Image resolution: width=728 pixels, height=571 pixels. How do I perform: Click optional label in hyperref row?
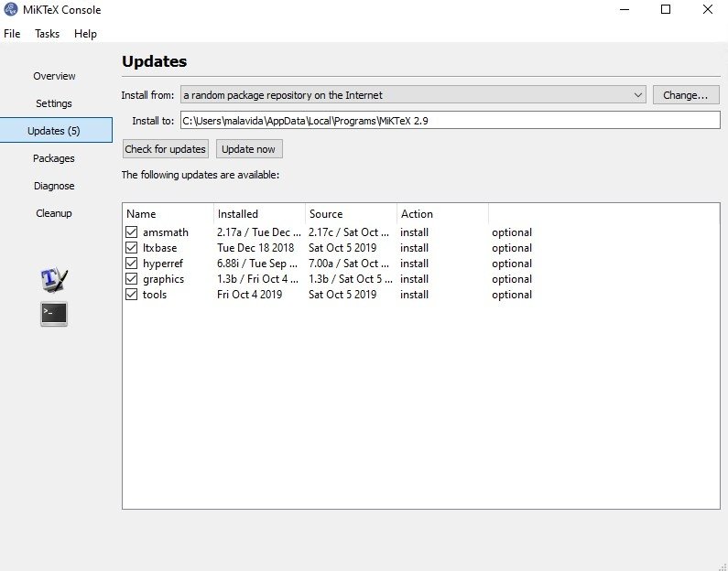(512, 264)
